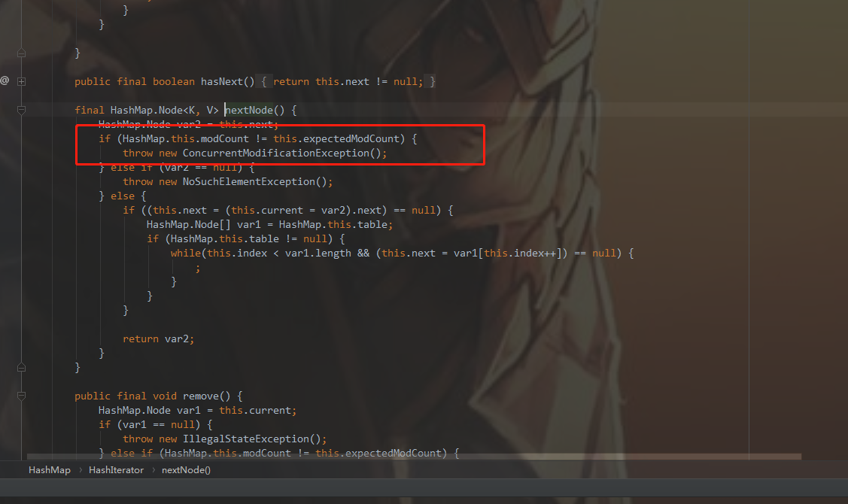Click 'this.index++' in the while loop
Viewport: 848px width, 504px height.
[520, 253]
